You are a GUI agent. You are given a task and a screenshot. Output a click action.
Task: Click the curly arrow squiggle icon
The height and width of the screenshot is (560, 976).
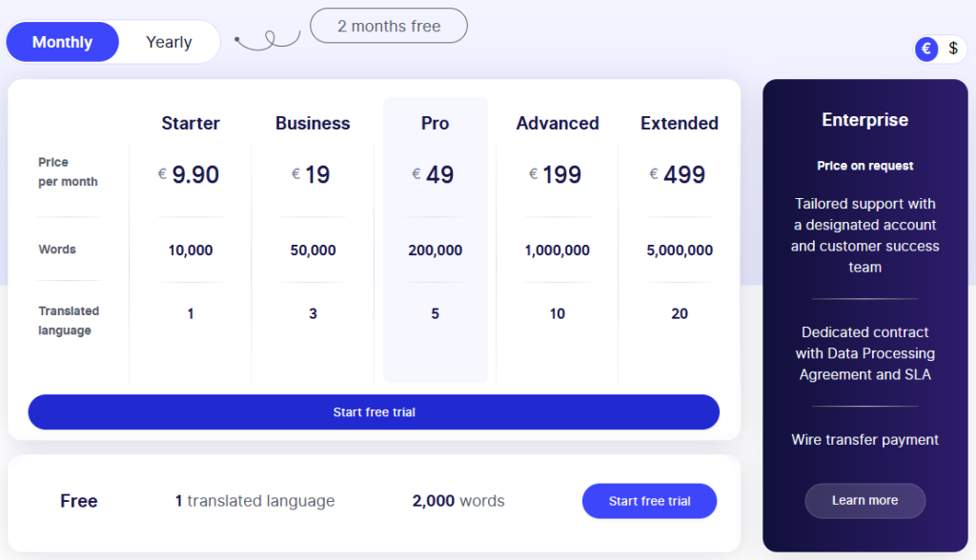coord(268,40)
